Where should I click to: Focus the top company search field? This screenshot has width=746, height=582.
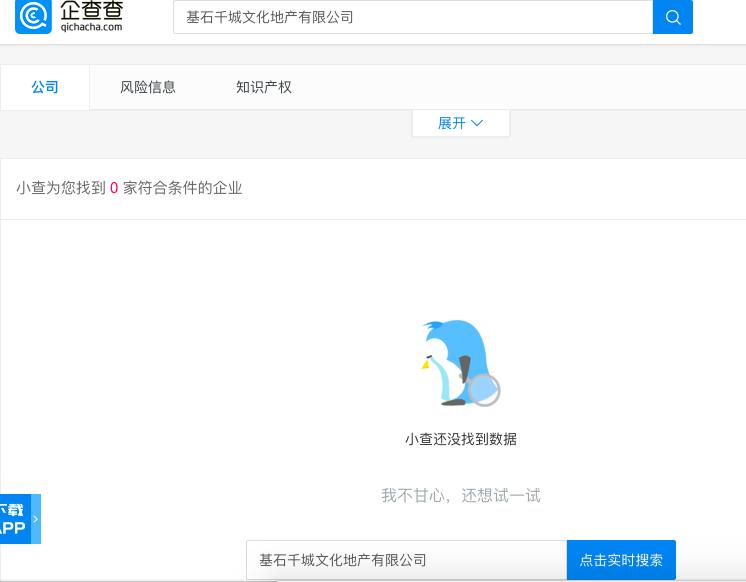tap(413, 17)
